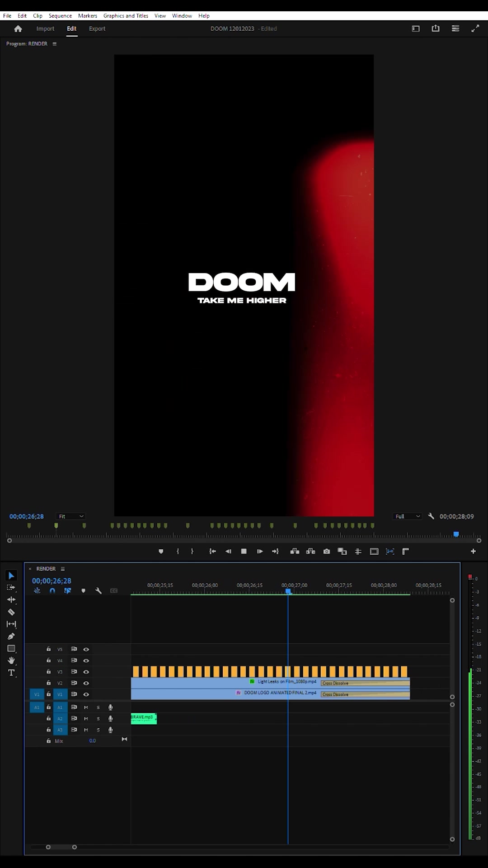Select the Rectangle tool
The height and width of the screenshot is (868, 488).
[11, 649]
